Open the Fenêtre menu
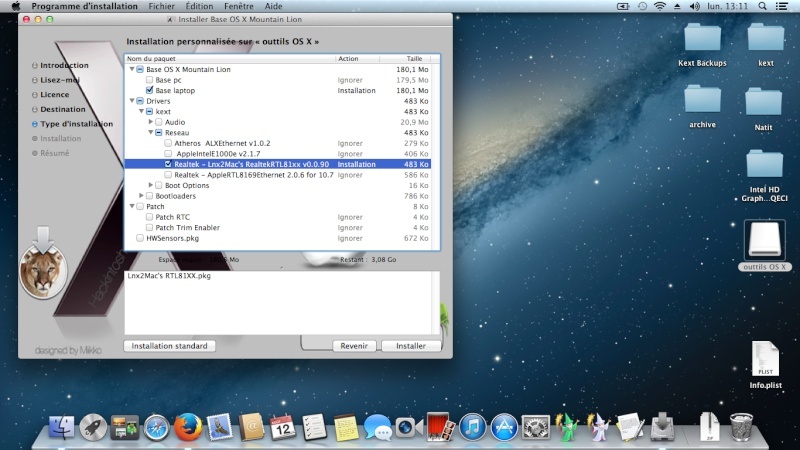 pyautogui.click(x=239, y=6)
